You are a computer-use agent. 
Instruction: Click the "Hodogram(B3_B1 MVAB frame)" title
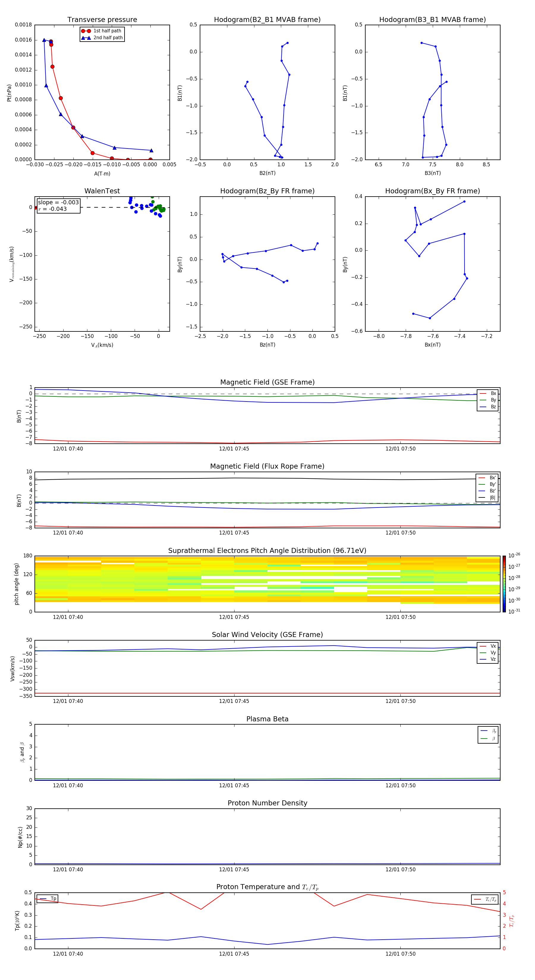[x=432, y=20]
